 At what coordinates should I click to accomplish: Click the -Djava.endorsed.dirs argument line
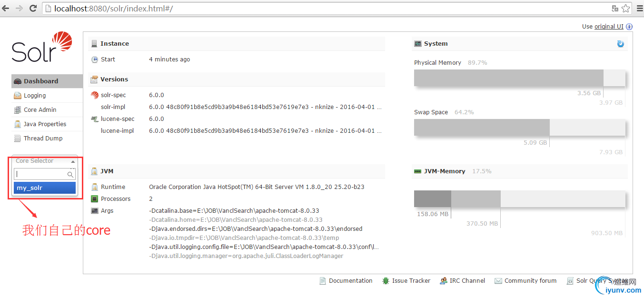(256, 229)
